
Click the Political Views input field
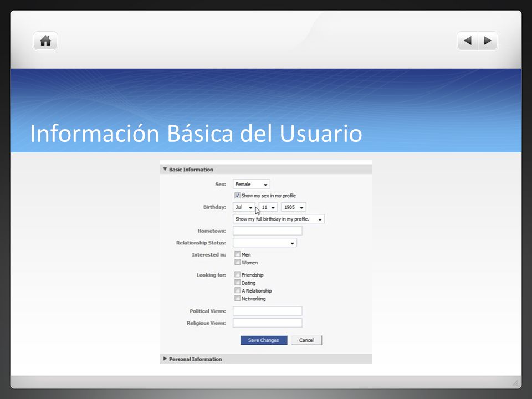267,311
